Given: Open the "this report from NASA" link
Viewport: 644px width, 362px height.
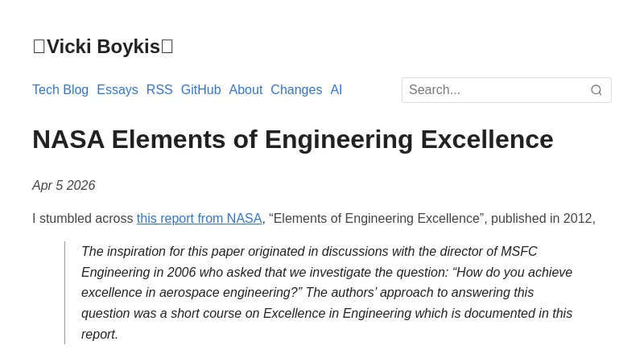Looking at the screenshot, I should [199, 219].
